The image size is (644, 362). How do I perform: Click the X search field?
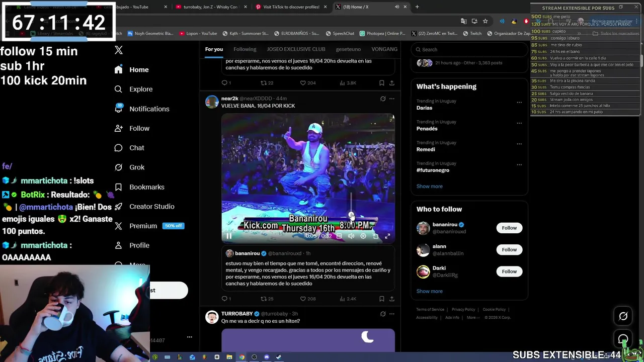tap(469, 49)
